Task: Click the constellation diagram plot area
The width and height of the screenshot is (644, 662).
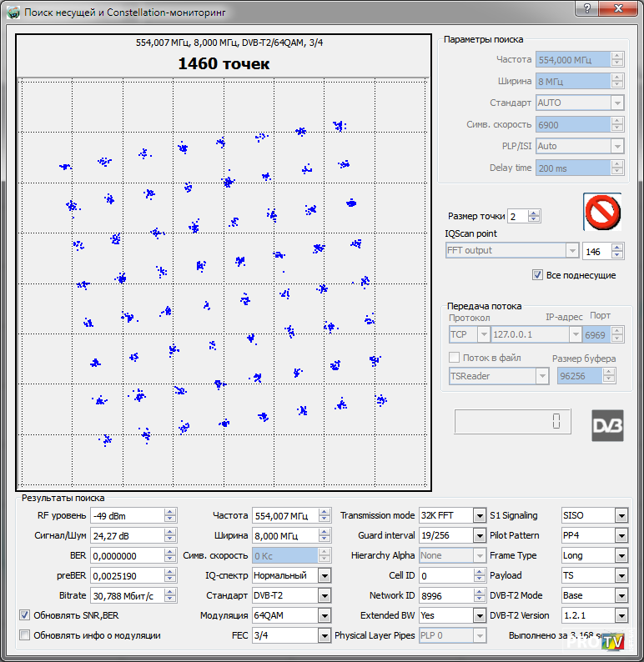Action: click(223, 283)
